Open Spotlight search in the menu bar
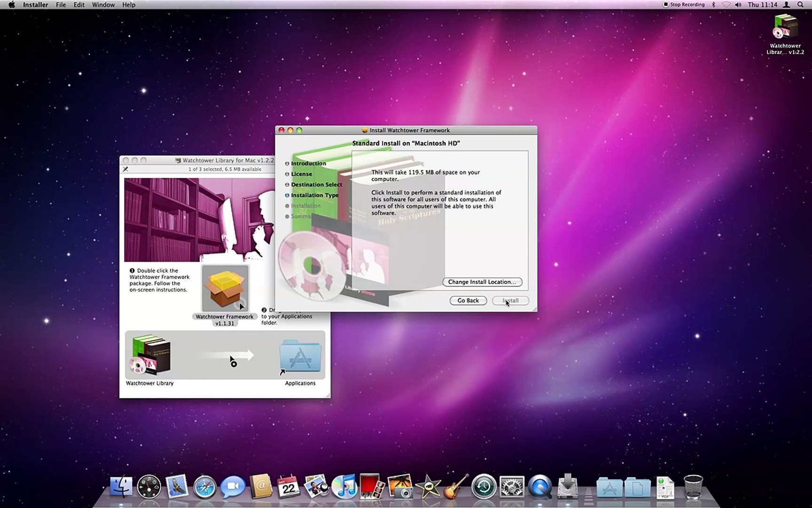The image size is (812, 508). pos(800,5)
